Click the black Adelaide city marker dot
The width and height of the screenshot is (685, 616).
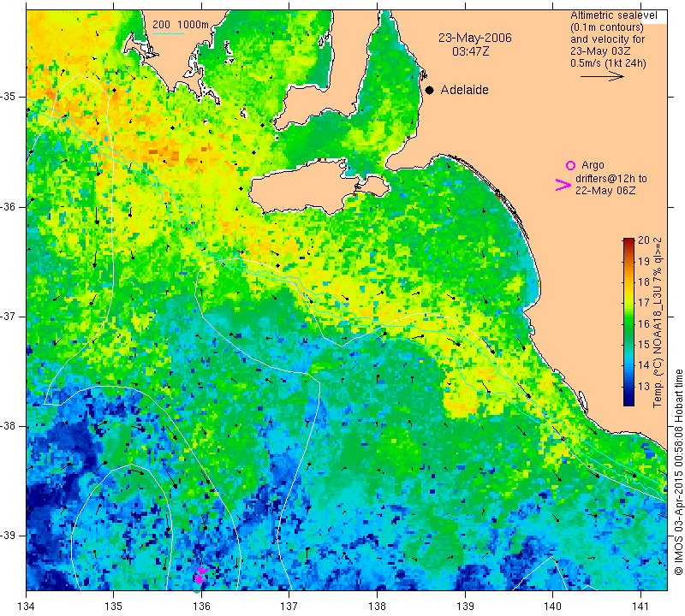click(430, 90)
